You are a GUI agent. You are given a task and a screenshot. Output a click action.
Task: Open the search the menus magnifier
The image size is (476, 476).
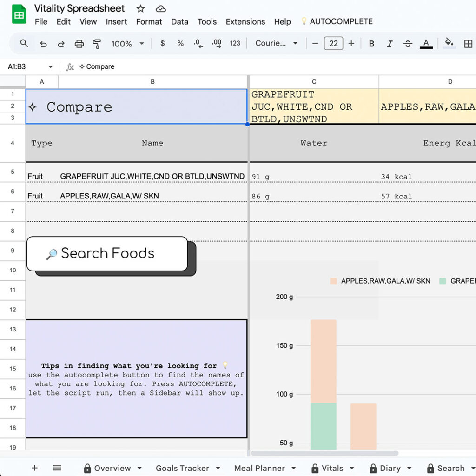[x=24, y=43]
